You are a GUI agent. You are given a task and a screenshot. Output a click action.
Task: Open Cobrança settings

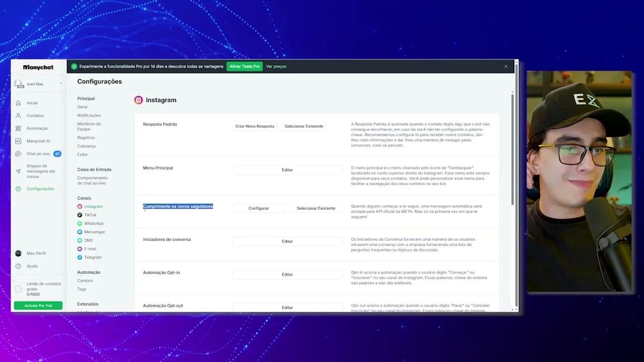(x=87, y=146)
